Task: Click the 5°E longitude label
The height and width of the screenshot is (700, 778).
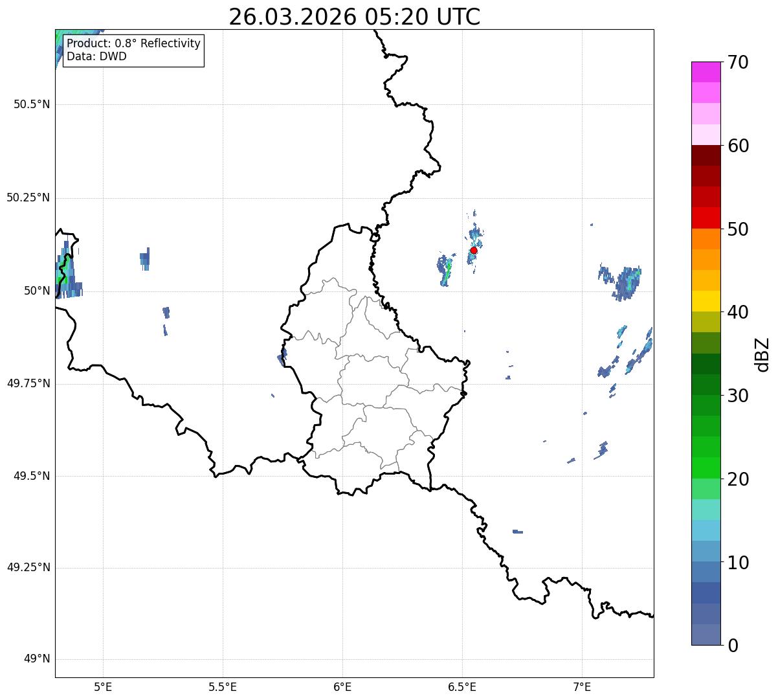Action: [x=103, y=686]
